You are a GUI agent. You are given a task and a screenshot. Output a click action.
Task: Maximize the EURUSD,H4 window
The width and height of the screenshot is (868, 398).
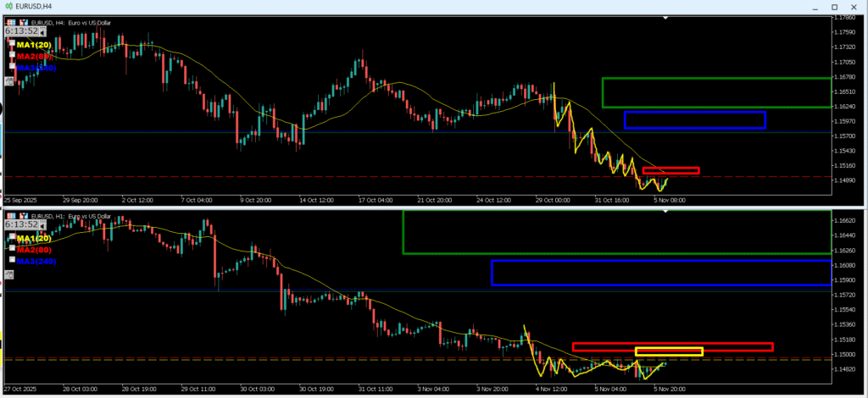(832, 7)
